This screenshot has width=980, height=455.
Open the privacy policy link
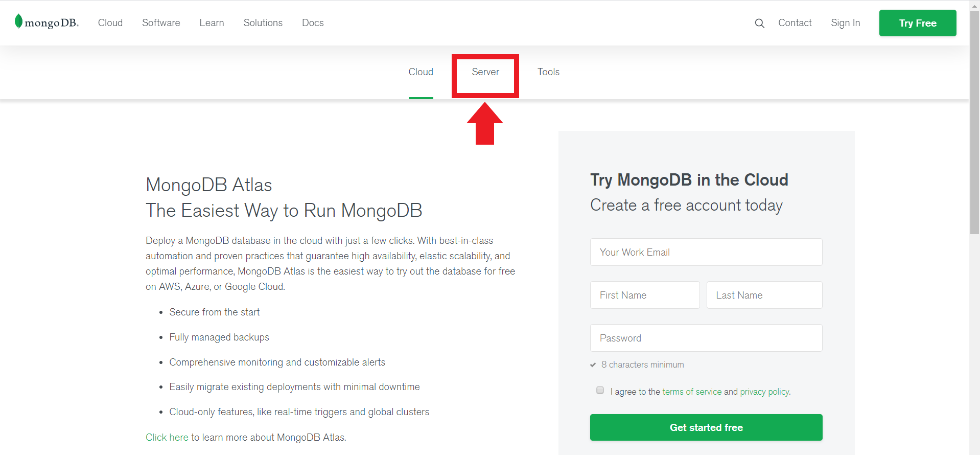coord(765,392)
